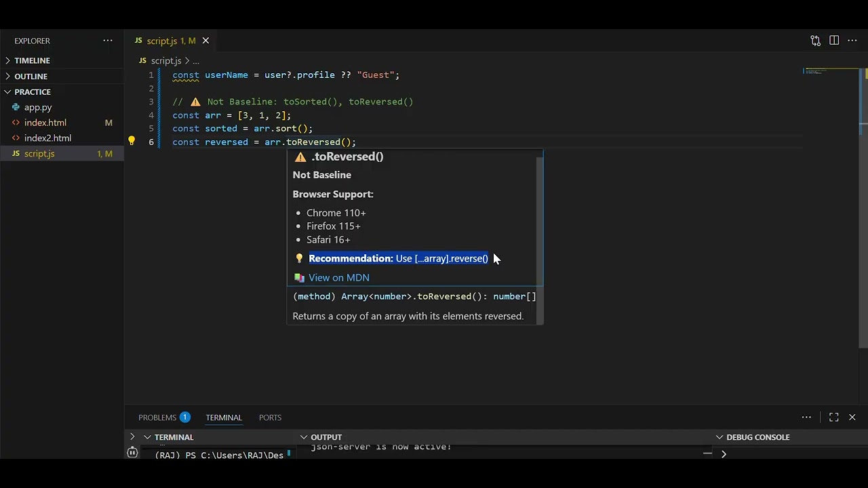Click the debug console input prompt arrow
This screenshot has width=868, height=488.
tap(724, 454)
